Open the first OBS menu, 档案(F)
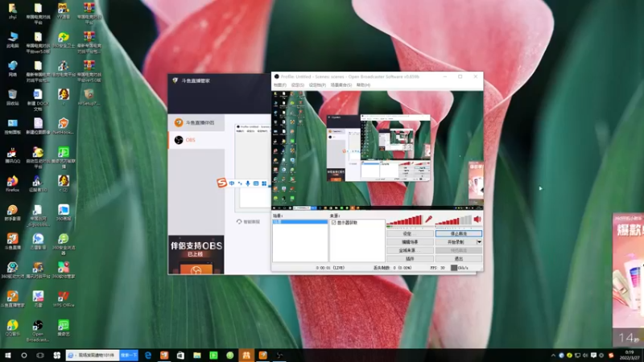The width and height of the screenshot is (644, 362). tap(280, 85)
